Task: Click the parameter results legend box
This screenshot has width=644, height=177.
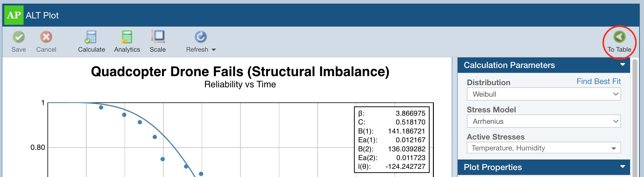Action: 392,140
